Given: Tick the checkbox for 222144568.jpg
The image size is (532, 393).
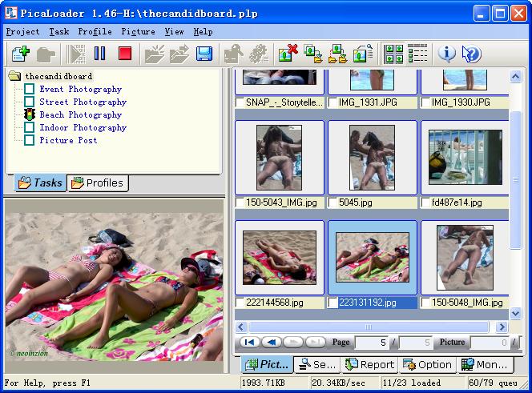Looking at the screenshot, I should (x=241, y=303).
